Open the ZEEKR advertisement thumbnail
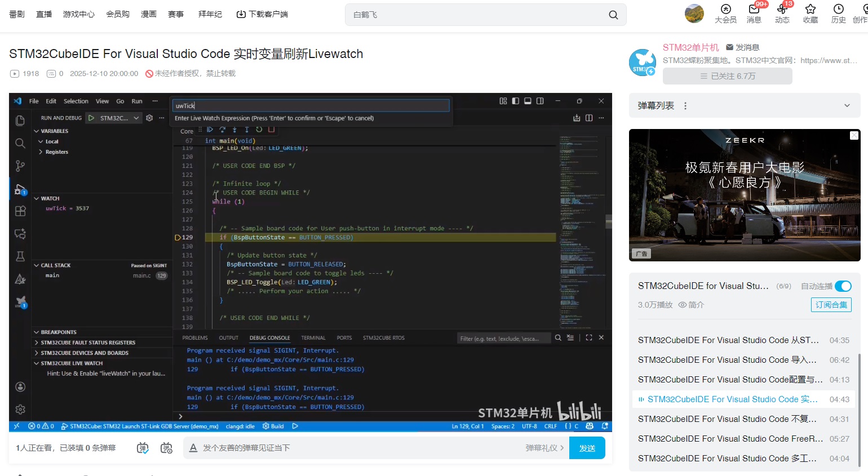Viewport: 868px width, 476px height. tap(745, 195)
